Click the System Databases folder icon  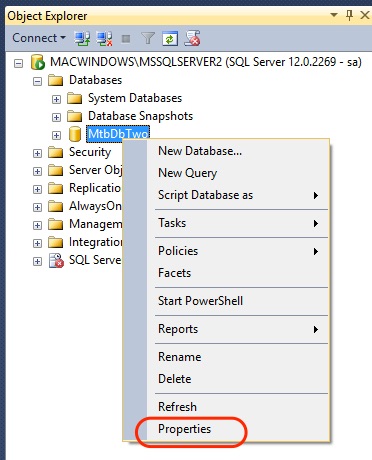click(x=74, y=99)
